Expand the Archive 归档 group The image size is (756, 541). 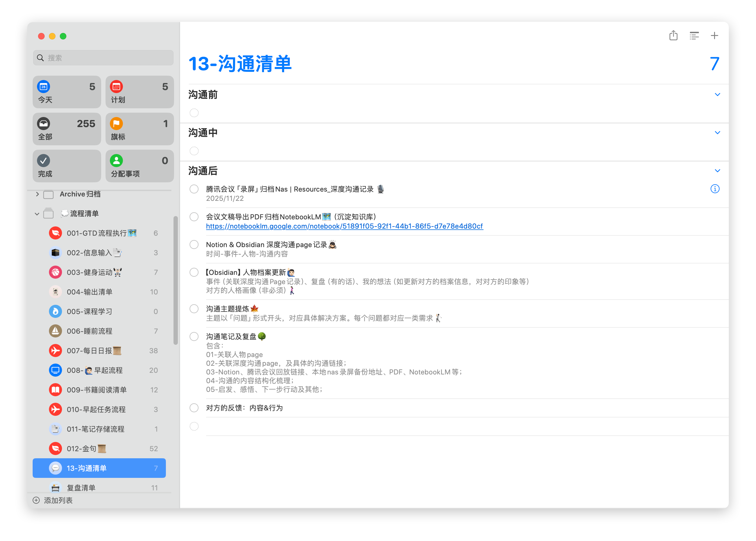point(37,194)
